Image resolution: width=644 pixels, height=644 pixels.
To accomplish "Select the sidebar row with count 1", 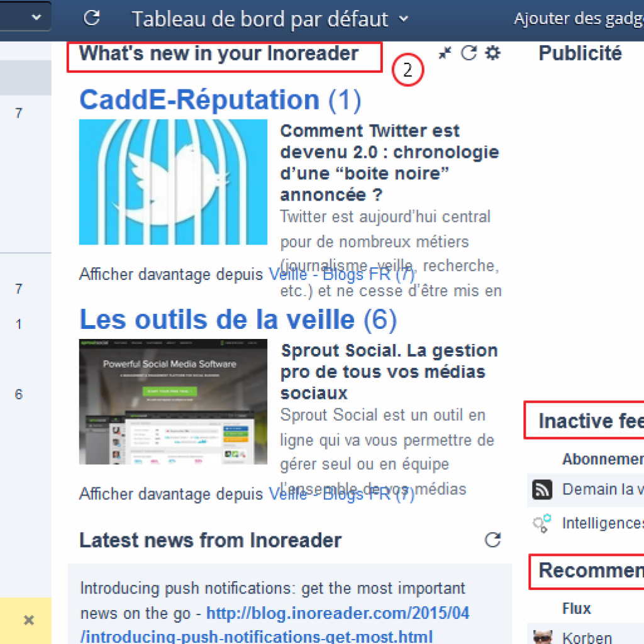I will pyautogui.click(x=25, y=324).
